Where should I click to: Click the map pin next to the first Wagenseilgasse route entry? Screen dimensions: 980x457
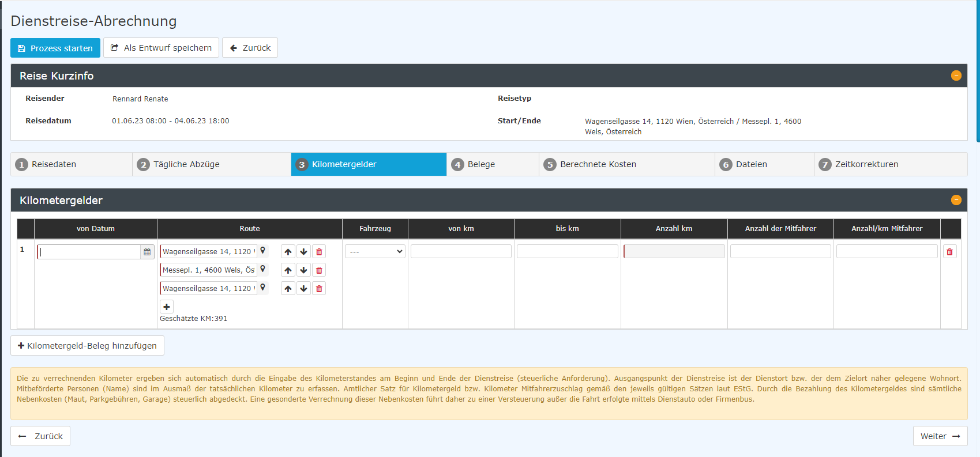[x=262, y=251]
